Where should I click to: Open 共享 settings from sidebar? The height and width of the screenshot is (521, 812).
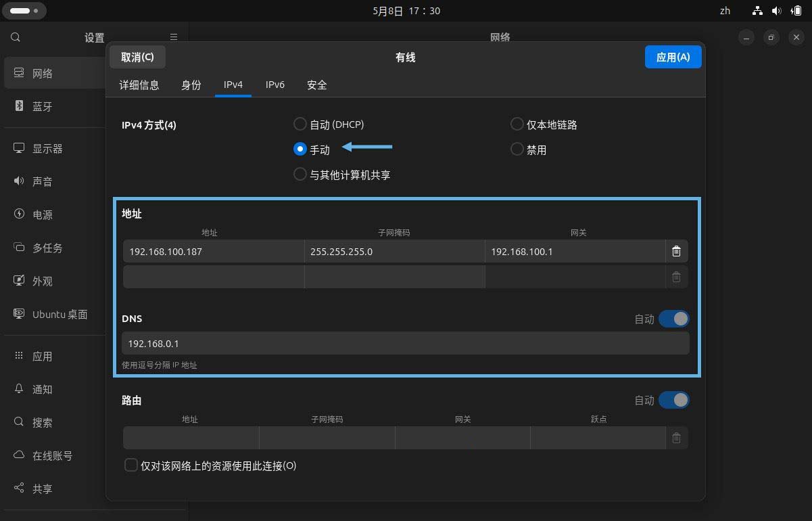[43, 489]
